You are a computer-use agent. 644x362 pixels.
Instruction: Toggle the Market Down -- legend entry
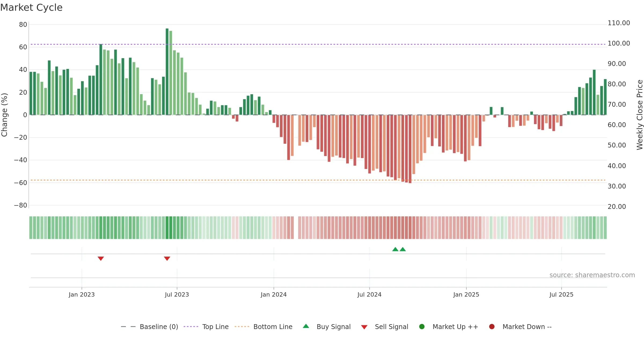tap(520, 327)
